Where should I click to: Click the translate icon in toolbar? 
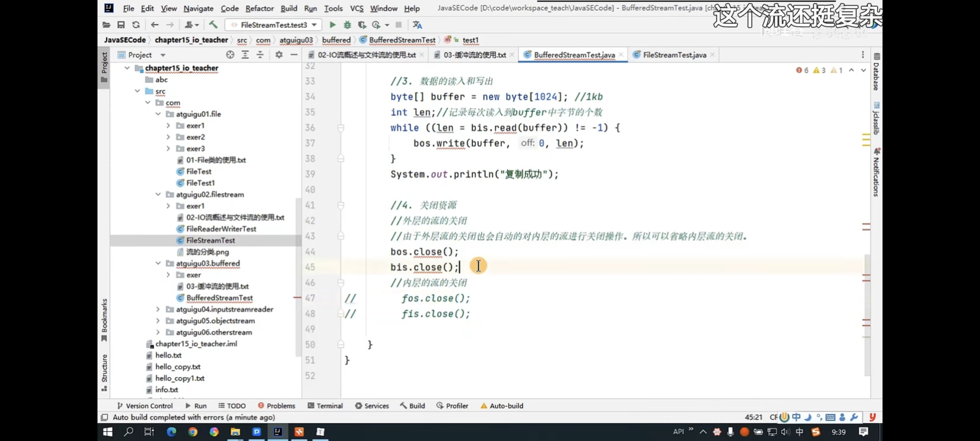(x=417, y=25)
